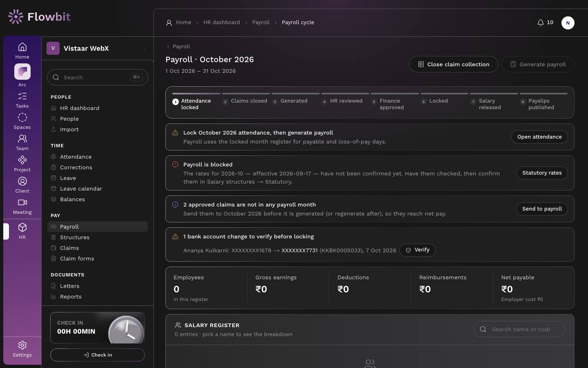Open the Project section icon
Viewport: 588px width, 368px height.
click(22, 164)
